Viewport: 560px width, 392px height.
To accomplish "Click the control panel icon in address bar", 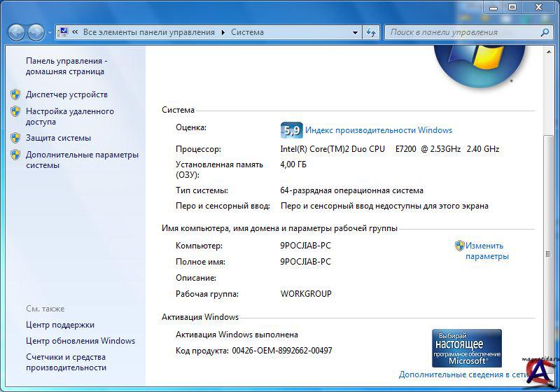I will pos(62,32).
